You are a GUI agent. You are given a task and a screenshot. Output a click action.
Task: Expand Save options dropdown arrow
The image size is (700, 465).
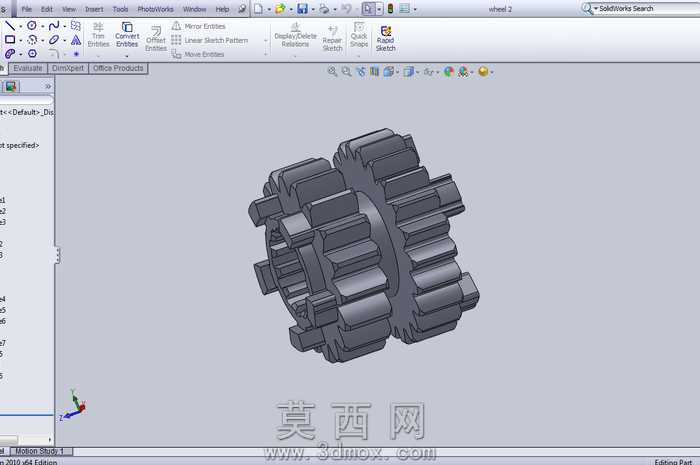312,9
